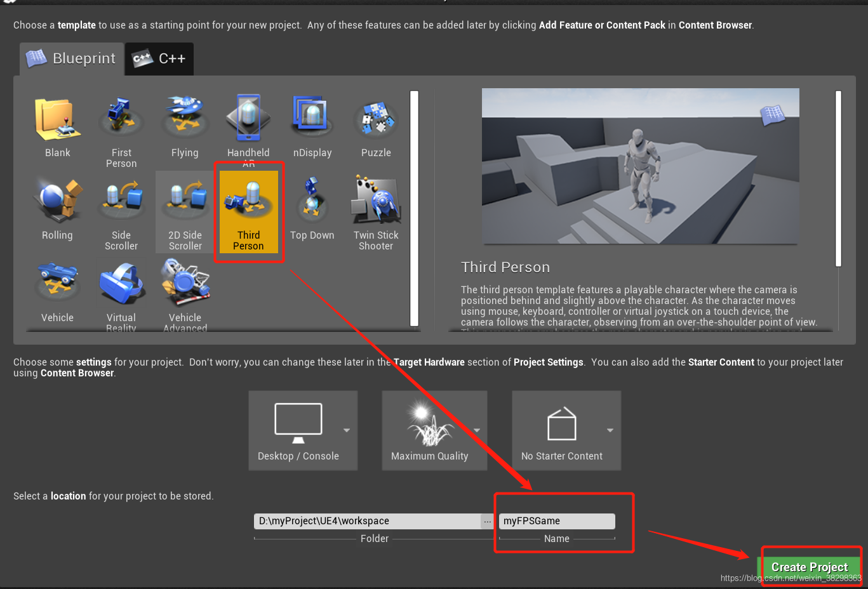Click the Third Person description heading
Viewport: 868px width, 589px height.
click(505, 267)
